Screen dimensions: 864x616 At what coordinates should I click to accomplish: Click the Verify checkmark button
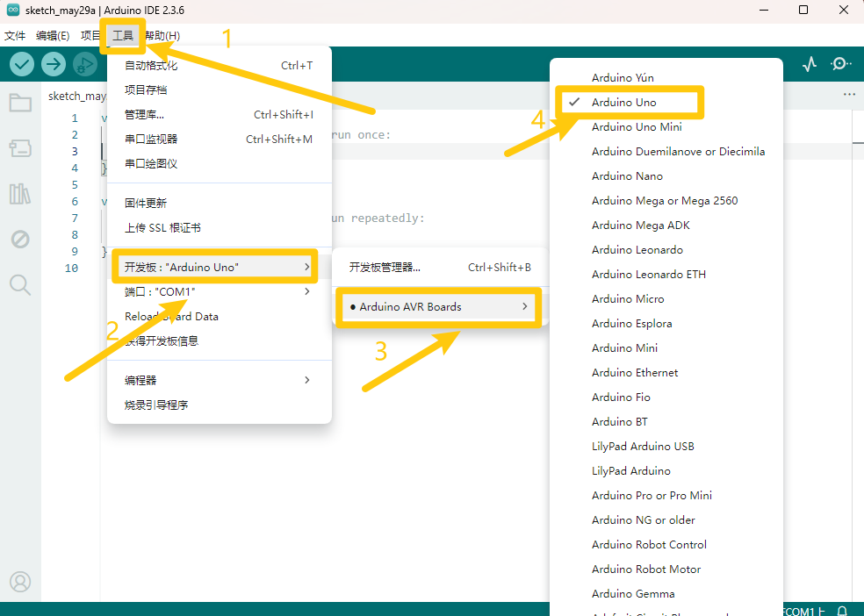pos(22,64)
